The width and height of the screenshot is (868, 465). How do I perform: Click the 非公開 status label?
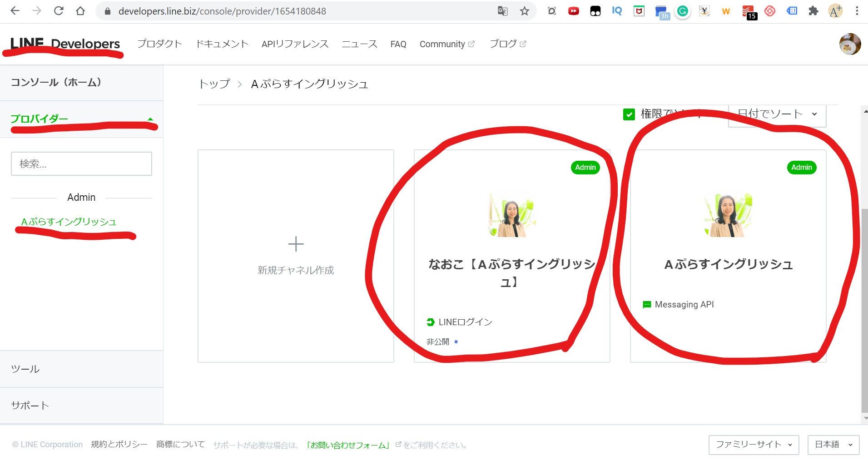click(438, 341)
